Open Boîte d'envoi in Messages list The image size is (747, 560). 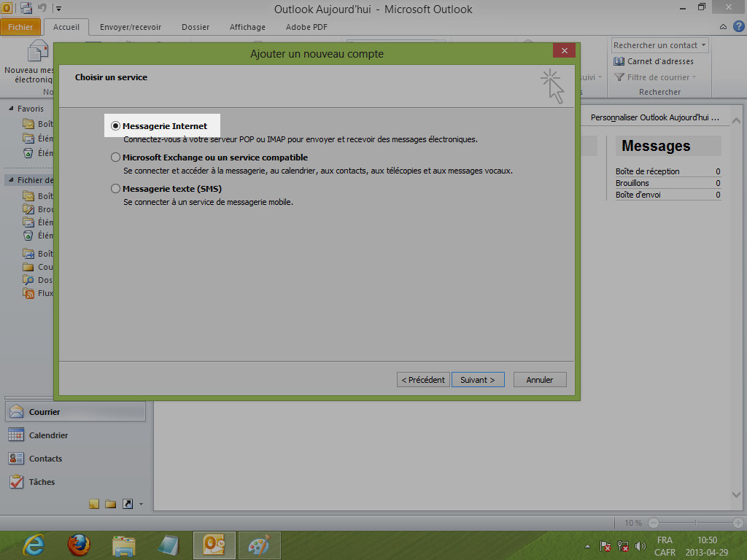pyautogui.click(x=638, y=195)
